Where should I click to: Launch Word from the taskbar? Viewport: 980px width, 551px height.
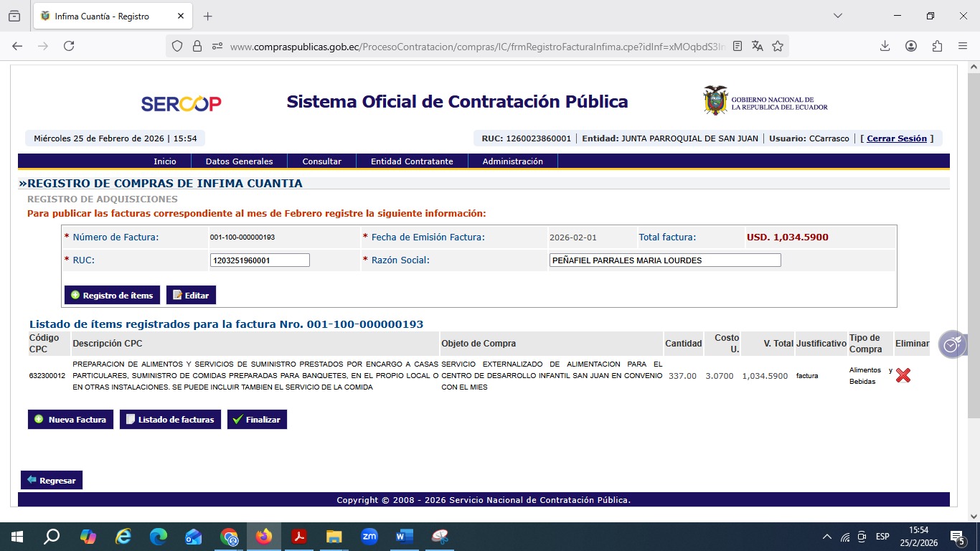404,537
